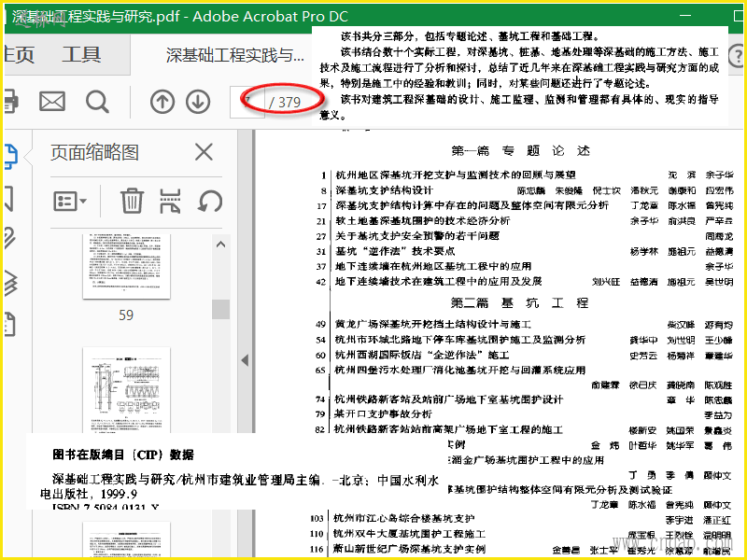Select page 59 thumbnail
The height and width of the screenshot is (560, 747).
pos(126,266)
